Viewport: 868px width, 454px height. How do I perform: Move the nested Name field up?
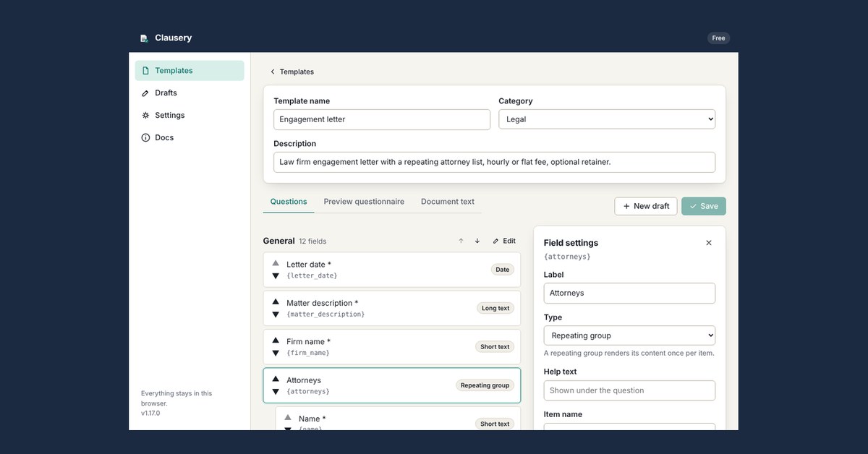(x=288, y=417)
